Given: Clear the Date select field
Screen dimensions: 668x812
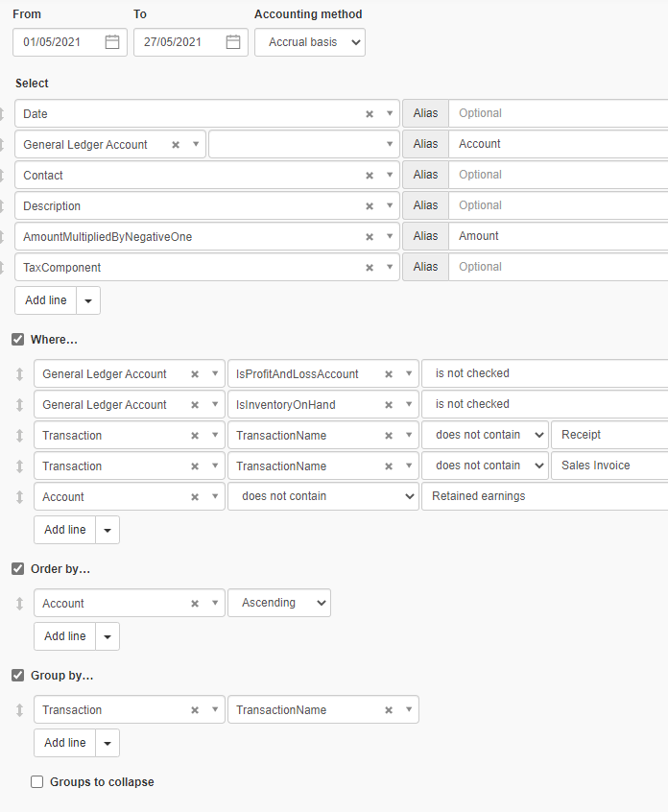Looking at the screenshot, I should [x=370, y=114].
